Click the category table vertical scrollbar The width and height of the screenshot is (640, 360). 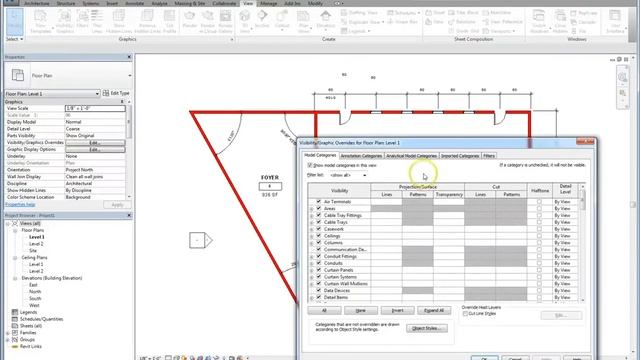[582, 243]
